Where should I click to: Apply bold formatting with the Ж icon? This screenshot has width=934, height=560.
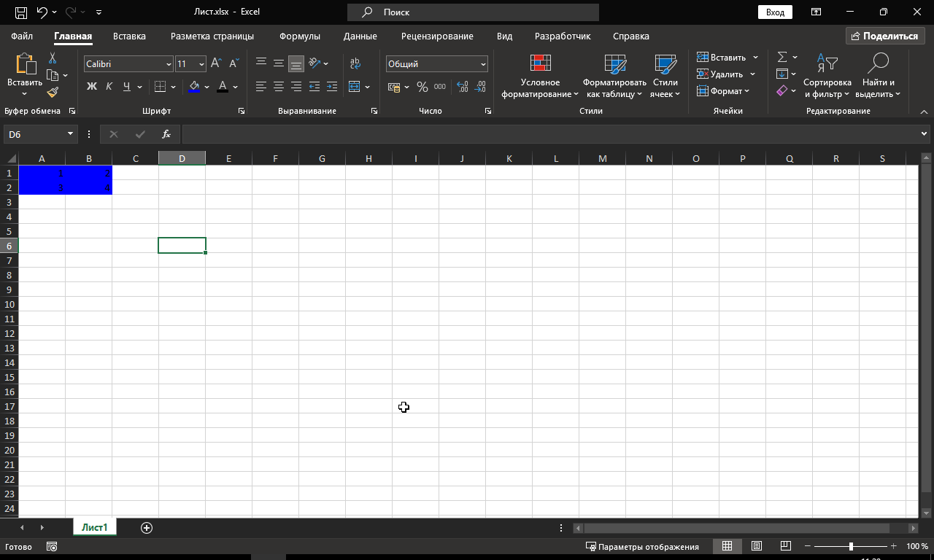tap(91, 86)
